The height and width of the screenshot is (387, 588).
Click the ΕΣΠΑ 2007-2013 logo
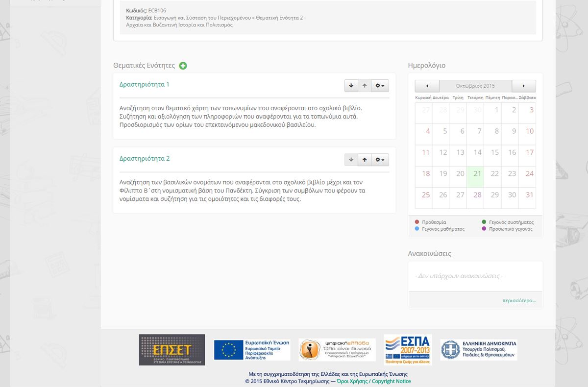[408, 350]
